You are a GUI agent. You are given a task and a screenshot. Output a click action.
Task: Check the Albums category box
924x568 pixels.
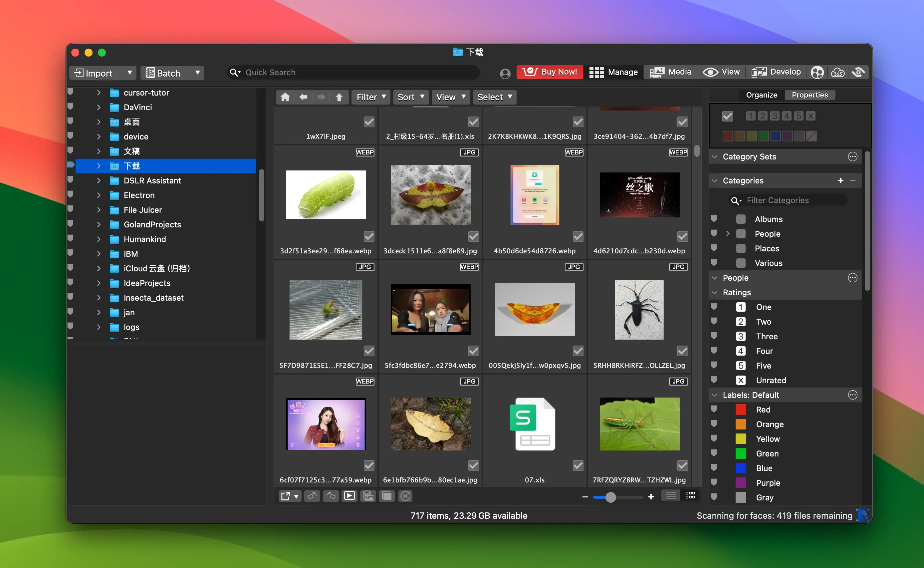(x=740, y=219)
